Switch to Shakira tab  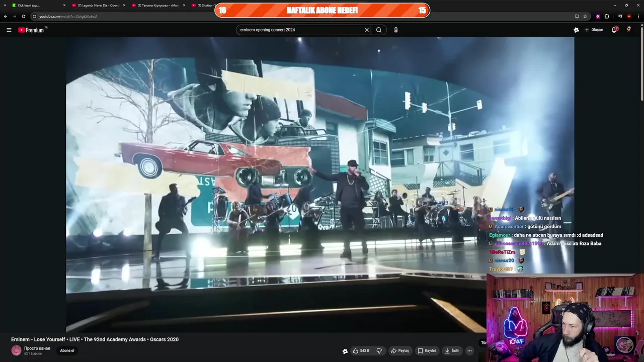coord(203,5)
